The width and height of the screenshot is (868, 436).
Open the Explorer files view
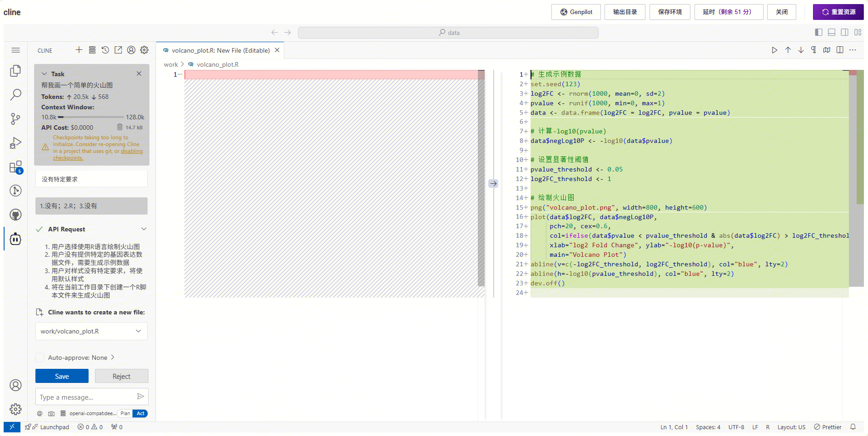pos(15,70)
